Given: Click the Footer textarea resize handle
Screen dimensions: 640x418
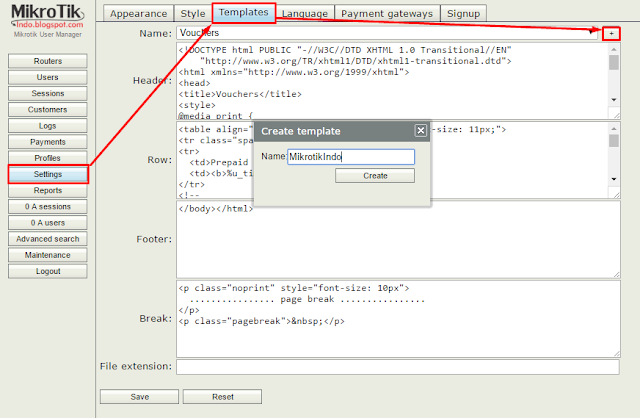Looking at the screenshot, I should pos(616,274).
